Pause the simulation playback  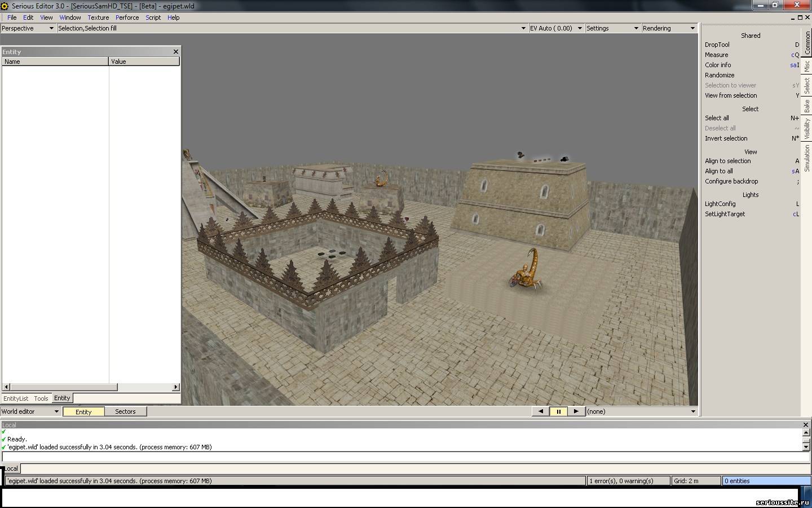(558, 411)
